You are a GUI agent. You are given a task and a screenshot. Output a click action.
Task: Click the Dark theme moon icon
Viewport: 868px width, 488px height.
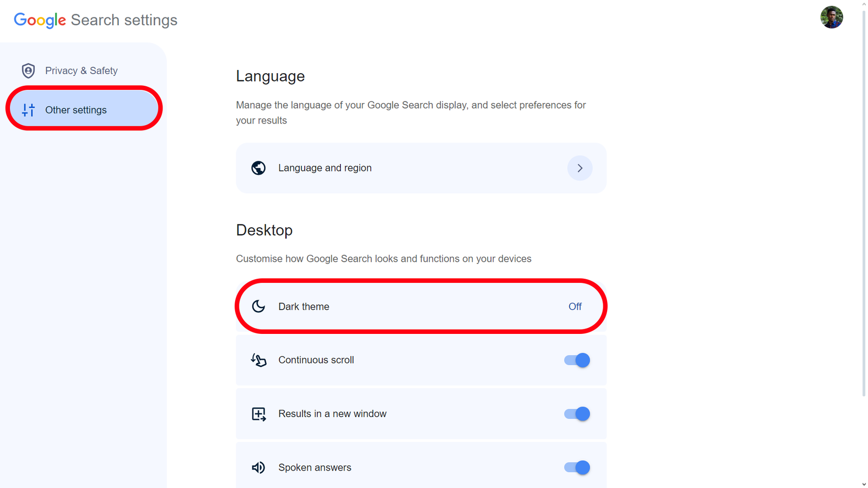(x=258, y=307)
